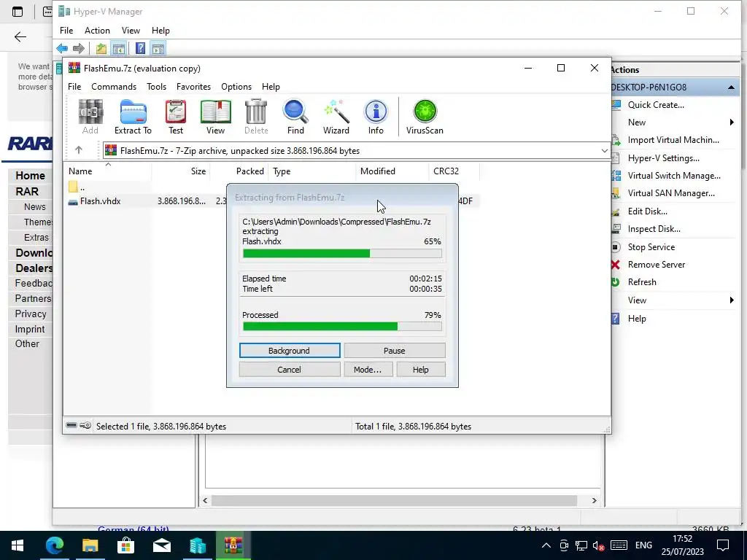The image size is (747, 560).
Task: Click the Add archive icon
Action: coord(90,117)
